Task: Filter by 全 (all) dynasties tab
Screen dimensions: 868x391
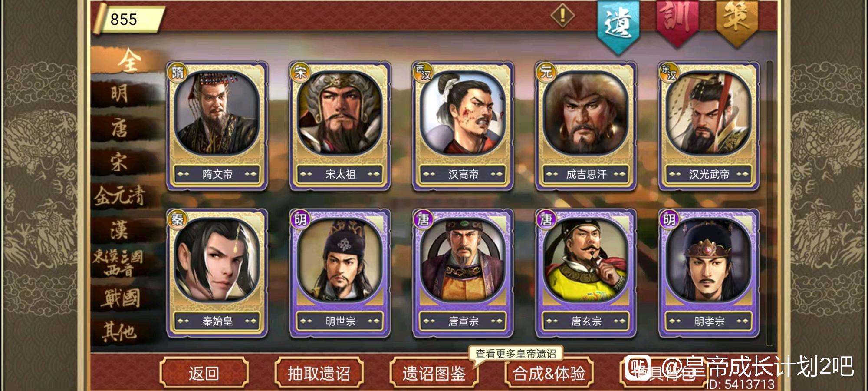Action: (x=128, y=61)
